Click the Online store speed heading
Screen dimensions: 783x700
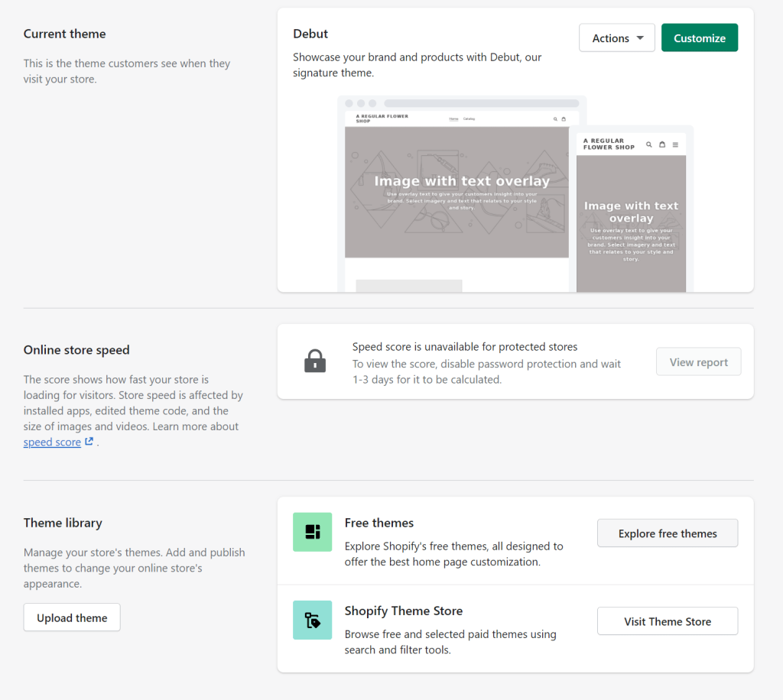point(76,350)
